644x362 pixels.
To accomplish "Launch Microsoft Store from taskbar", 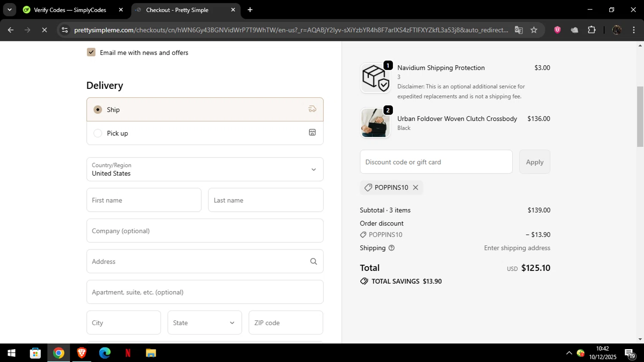I will [x=35, y=353].
